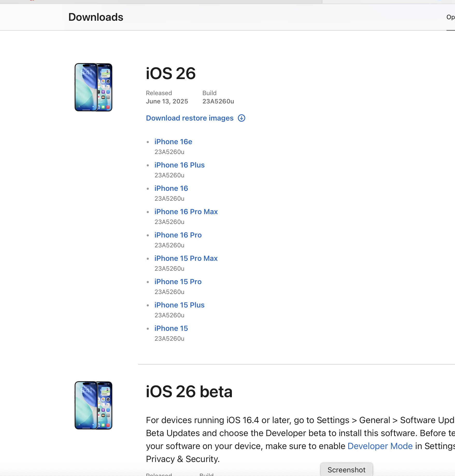Select the iPhone 15 Pro link

(178, 282)
